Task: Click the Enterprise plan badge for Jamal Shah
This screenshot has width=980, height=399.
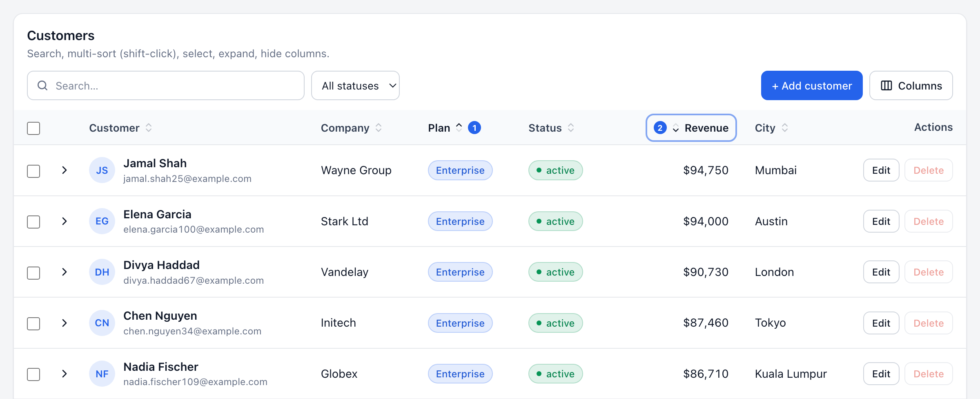Action: tap(460, 170)
